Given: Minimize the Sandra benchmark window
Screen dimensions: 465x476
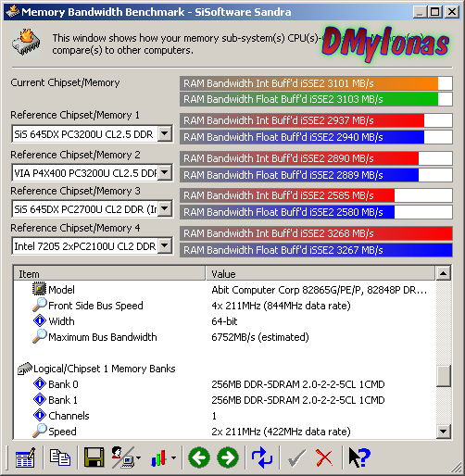Looking at the screenshot, I should point(420,12).
